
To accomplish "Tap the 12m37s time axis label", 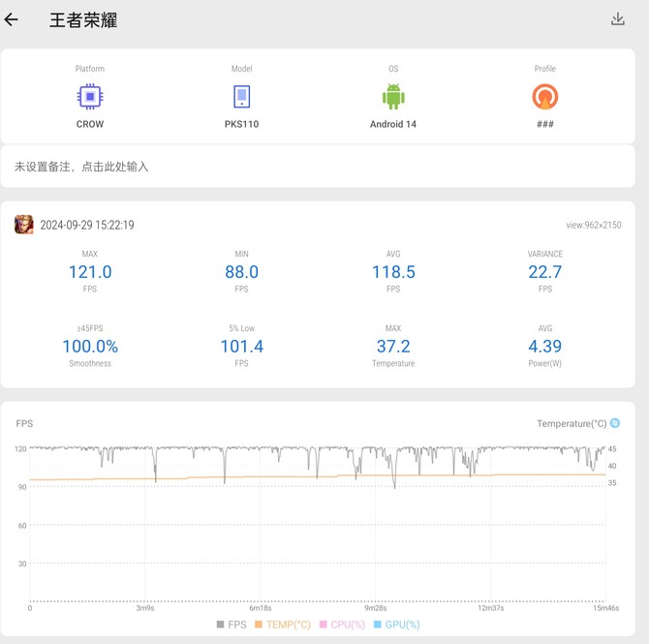I will point(491,608).
